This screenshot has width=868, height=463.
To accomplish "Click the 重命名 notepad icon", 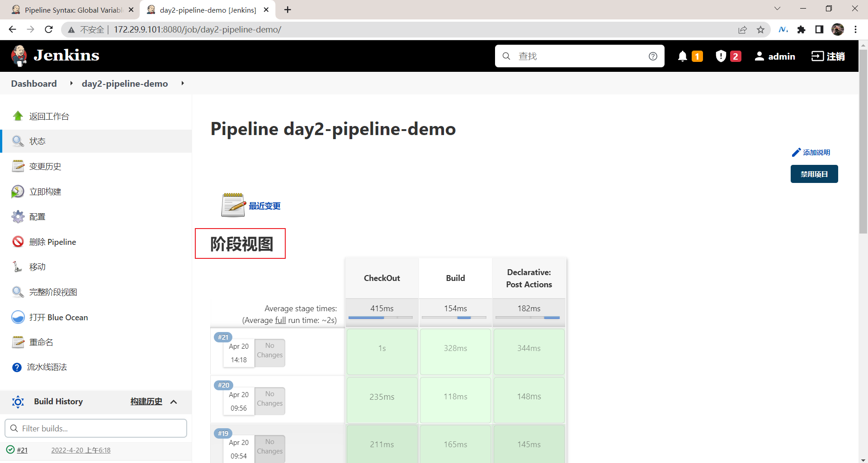I will click(18, 342).
